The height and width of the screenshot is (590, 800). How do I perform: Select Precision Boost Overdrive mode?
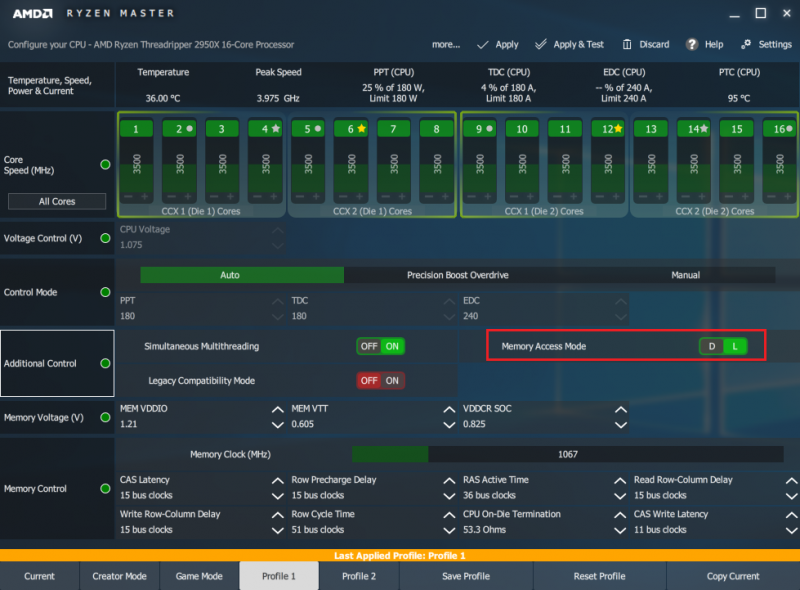[x=458, y=275]
